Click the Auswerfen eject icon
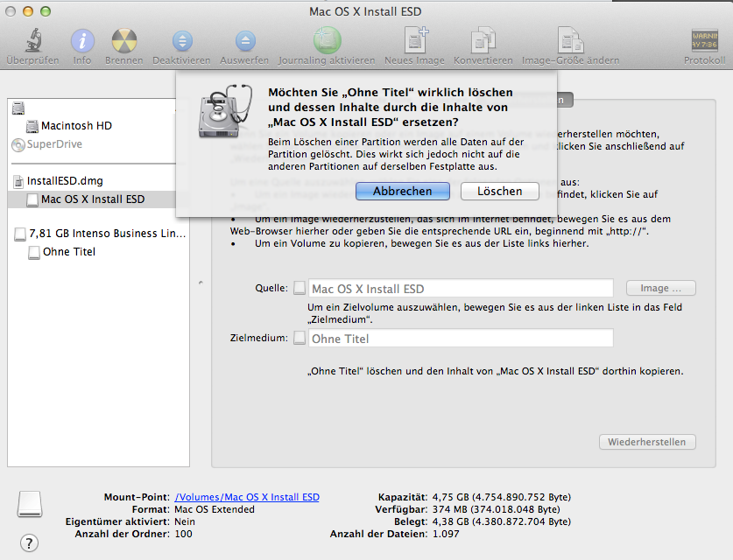The image size is (733, 560). tap(245, 41)
